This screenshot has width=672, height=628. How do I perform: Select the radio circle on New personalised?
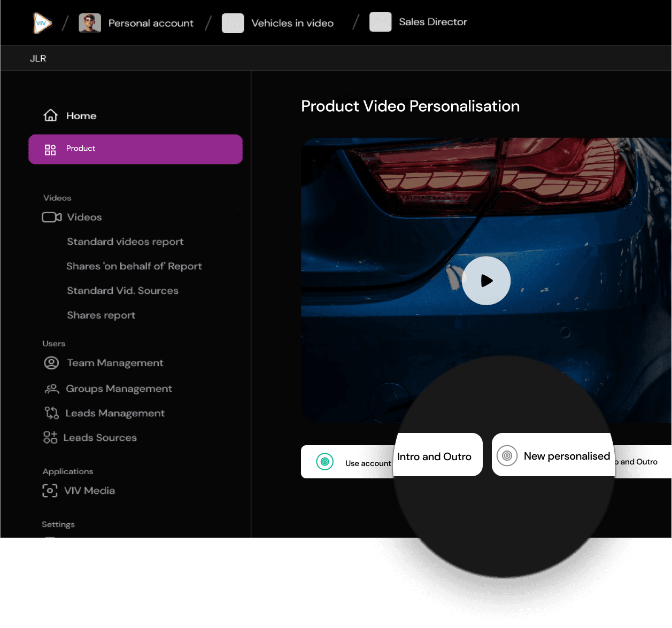click(x=507, y=456)
